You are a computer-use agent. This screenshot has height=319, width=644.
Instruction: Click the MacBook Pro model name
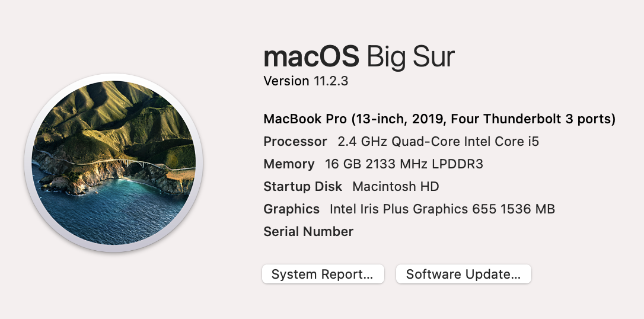point(305,119)
